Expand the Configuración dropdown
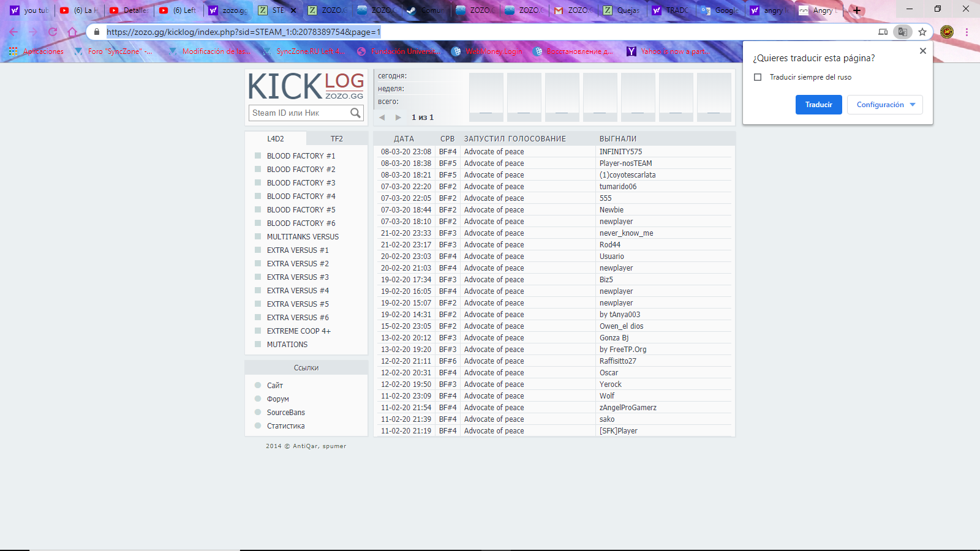 click(885, 105)
